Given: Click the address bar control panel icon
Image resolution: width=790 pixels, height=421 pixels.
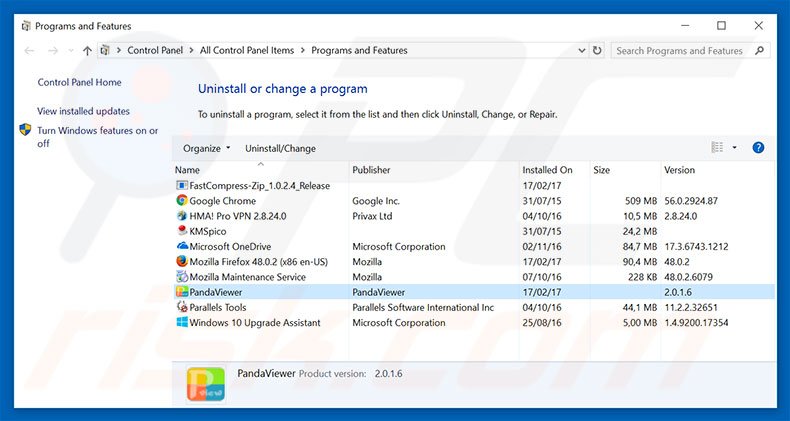Looking at the screenshot, I should click(x=105, y=50).
